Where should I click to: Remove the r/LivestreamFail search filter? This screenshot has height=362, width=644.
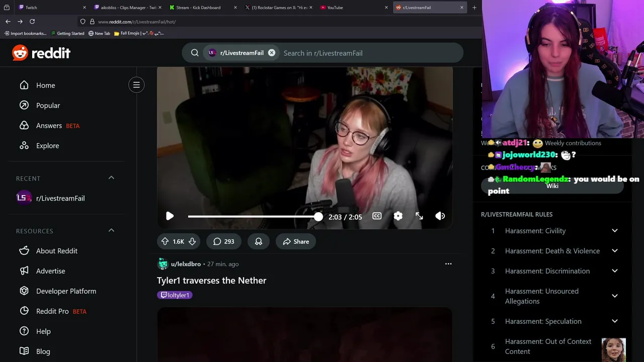272,53
